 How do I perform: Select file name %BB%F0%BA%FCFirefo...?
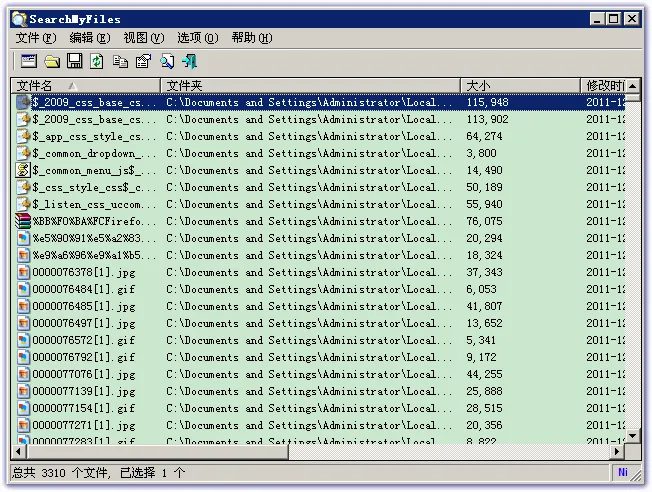tap(94, 221)
